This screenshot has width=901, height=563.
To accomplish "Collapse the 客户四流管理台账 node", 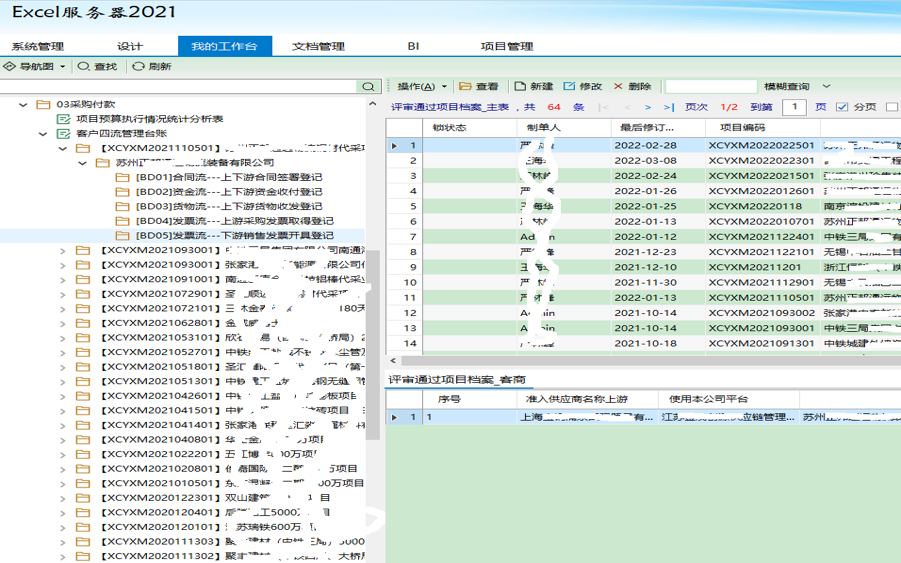I will click(43, 134).
